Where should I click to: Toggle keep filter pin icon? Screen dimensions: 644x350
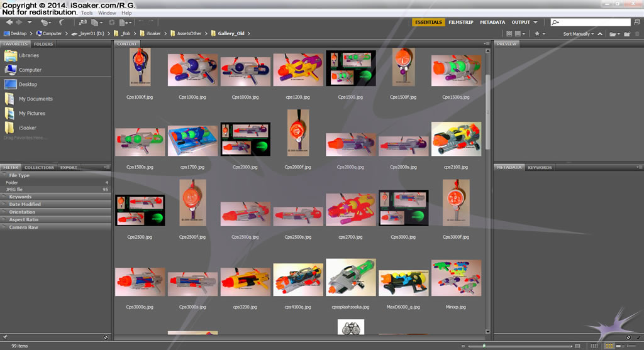click(5, 337)
